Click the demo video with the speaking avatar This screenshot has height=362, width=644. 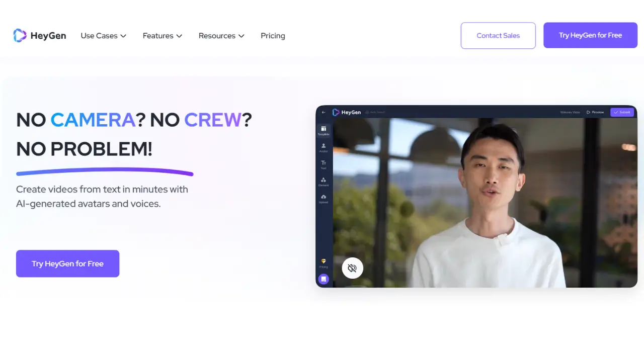tap(485, 203)
